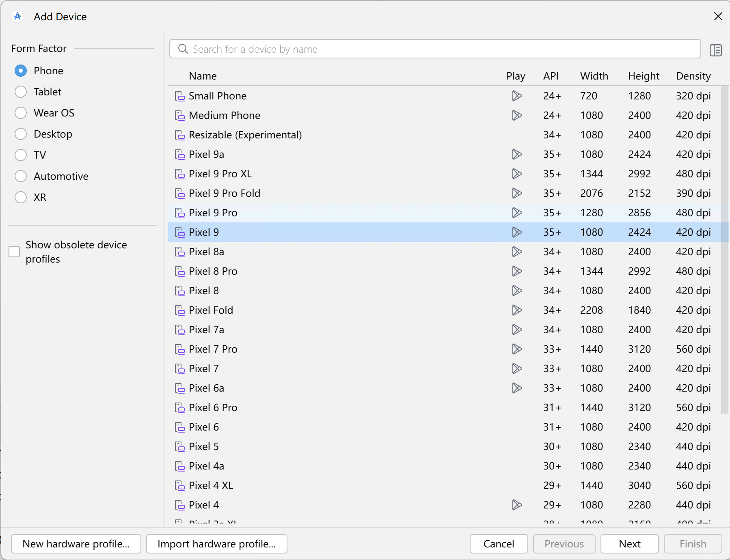This screenshot has height=560, width=730.
Task: Click the Play Store icon in Pixel 4 row
Action: [517, 505]
